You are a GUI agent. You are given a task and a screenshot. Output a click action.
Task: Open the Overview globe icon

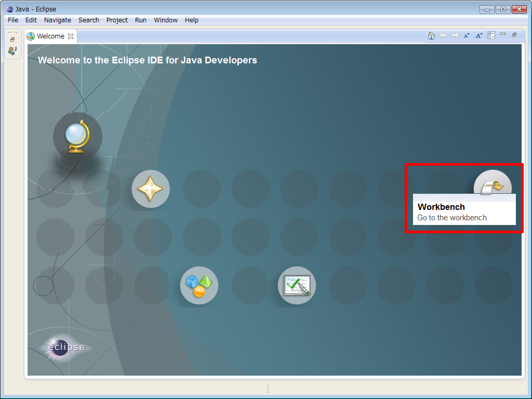77,137
